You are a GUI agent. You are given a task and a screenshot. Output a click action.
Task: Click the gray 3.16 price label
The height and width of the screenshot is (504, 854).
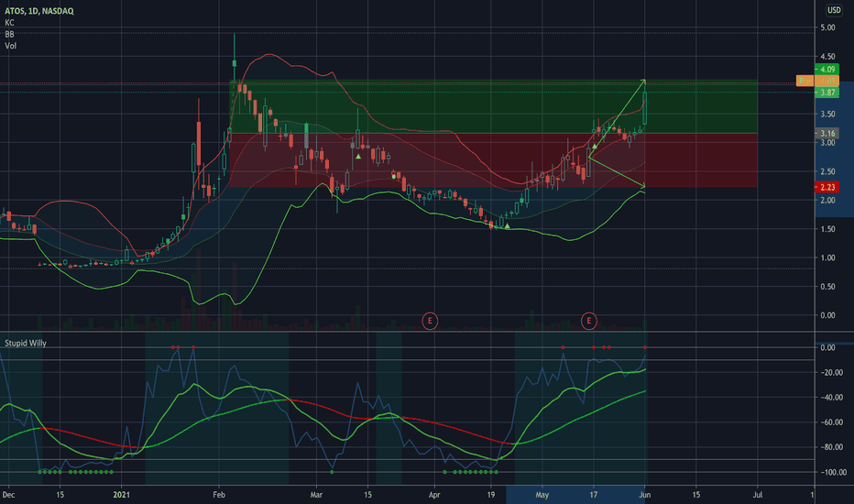click(827, 134)
